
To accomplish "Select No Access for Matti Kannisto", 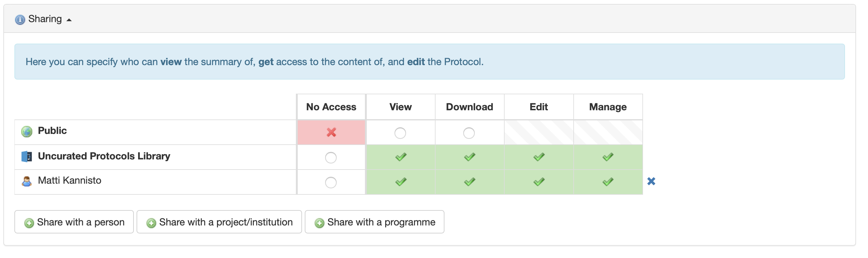I will (331, 182).
